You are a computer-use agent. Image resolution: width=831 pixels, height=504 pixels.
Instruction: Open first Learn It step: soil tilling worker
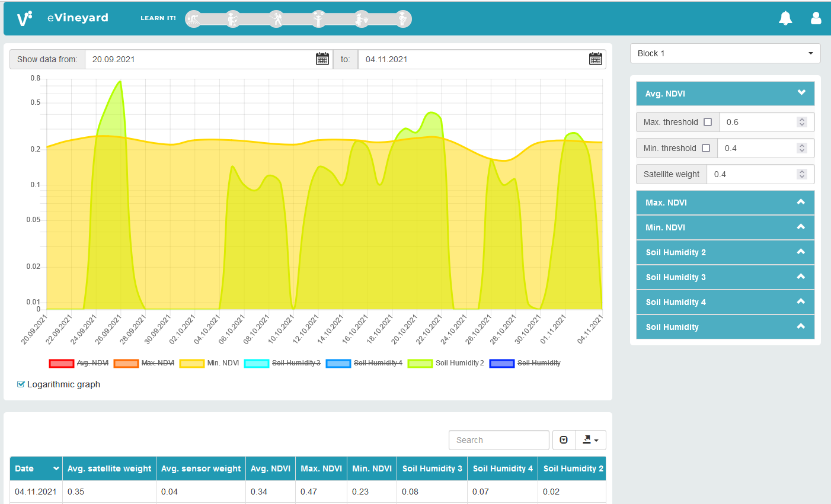193,19
